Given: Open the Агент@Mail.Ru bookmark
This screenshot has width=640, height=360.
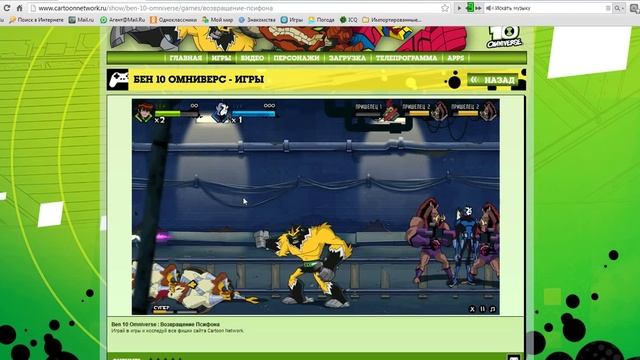Looking at the screenshot, I should click(122, 20).
